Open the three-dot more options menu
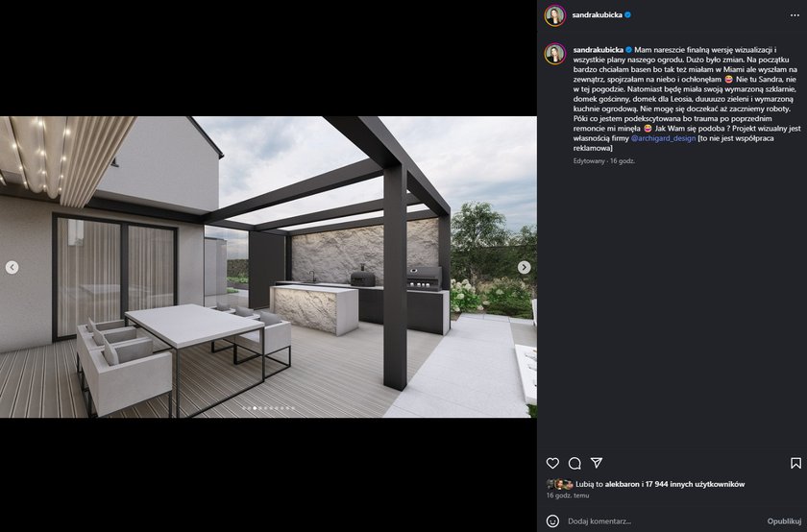Screen dimensions: 807x532 point(795,15)
